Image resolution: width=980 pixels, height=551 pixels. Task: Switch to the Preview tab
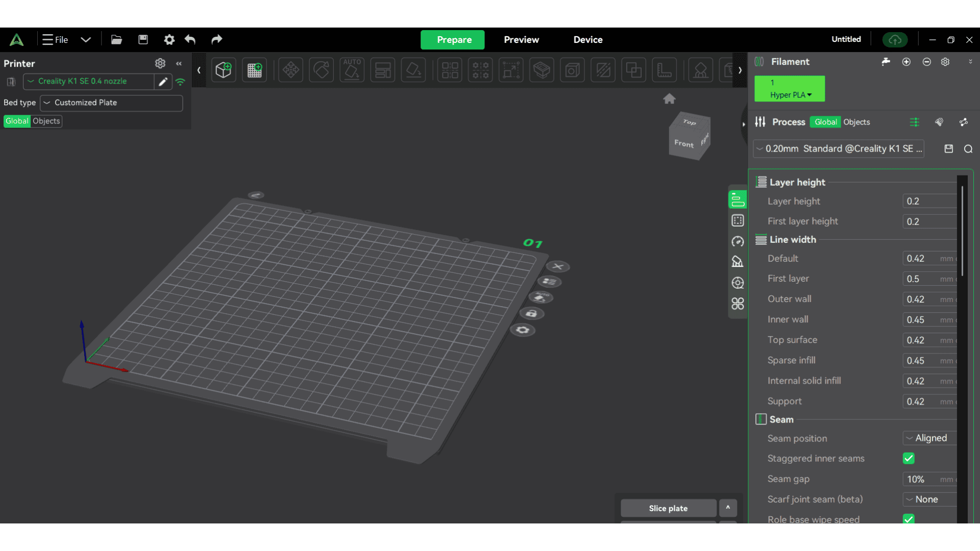[521, 39]
